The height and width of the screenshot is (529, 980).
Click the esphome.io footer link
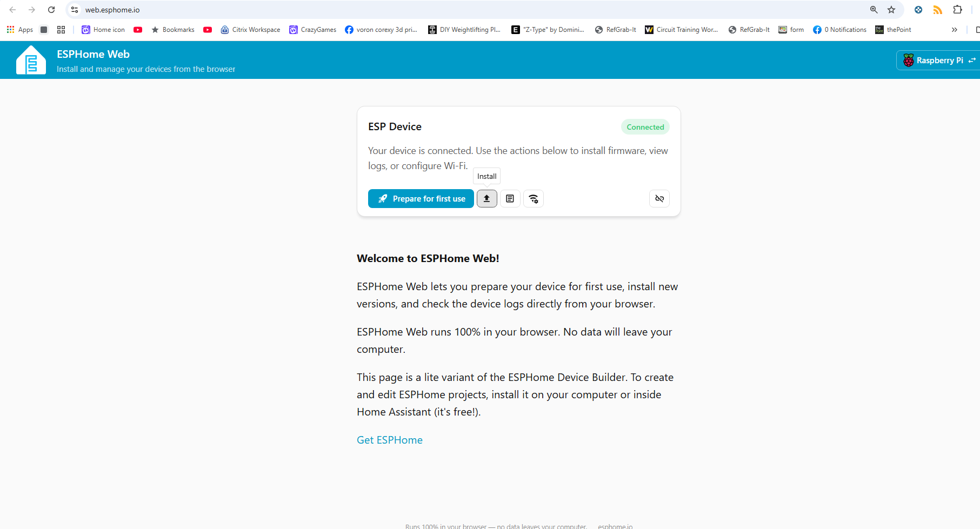615,526
